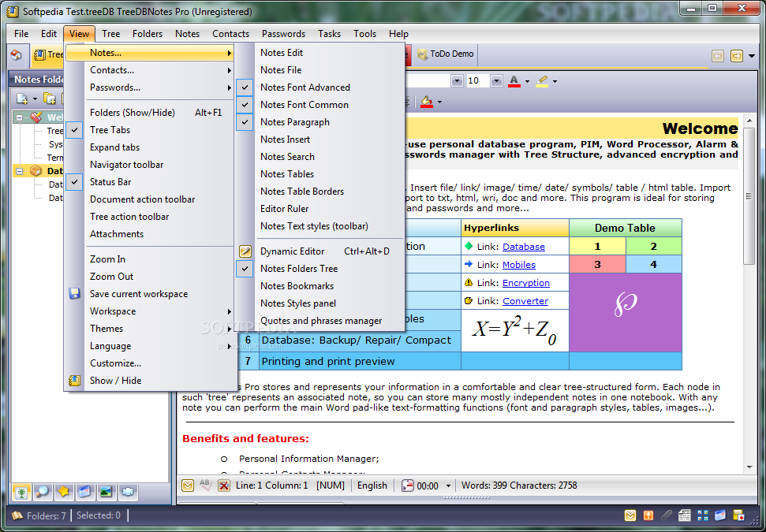Enable Navigator toolbar
The width and height of the screenshot is (766, 532).
pyautogui.click(x=149, y=165)
